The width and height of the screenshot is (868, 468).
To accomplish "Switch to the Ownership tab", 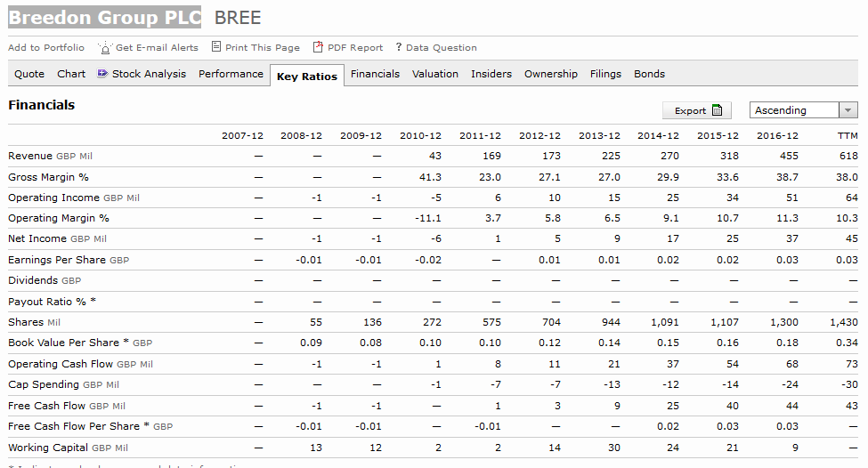I will (x=550, y=74).
